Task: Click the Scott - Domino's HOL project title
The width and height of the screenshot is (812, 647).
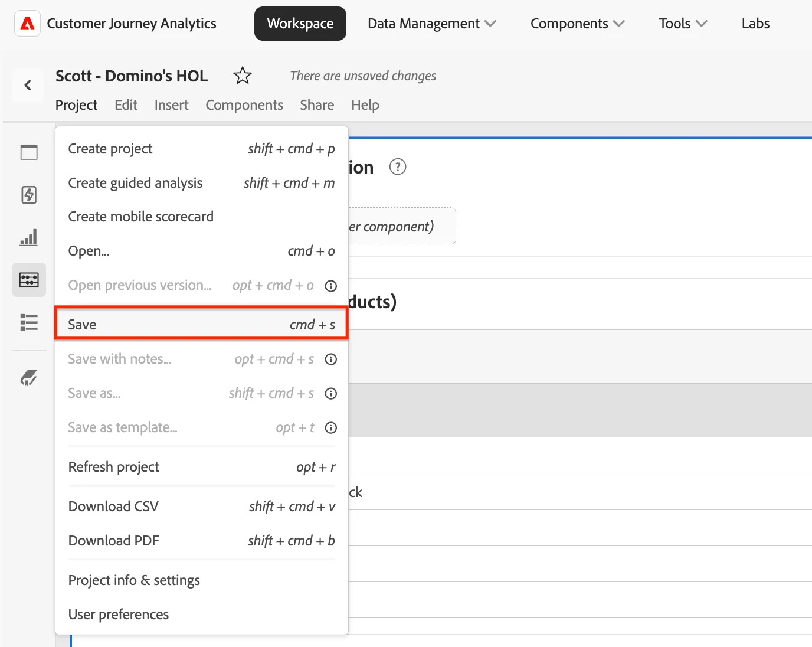Action: tap(132, 76)
